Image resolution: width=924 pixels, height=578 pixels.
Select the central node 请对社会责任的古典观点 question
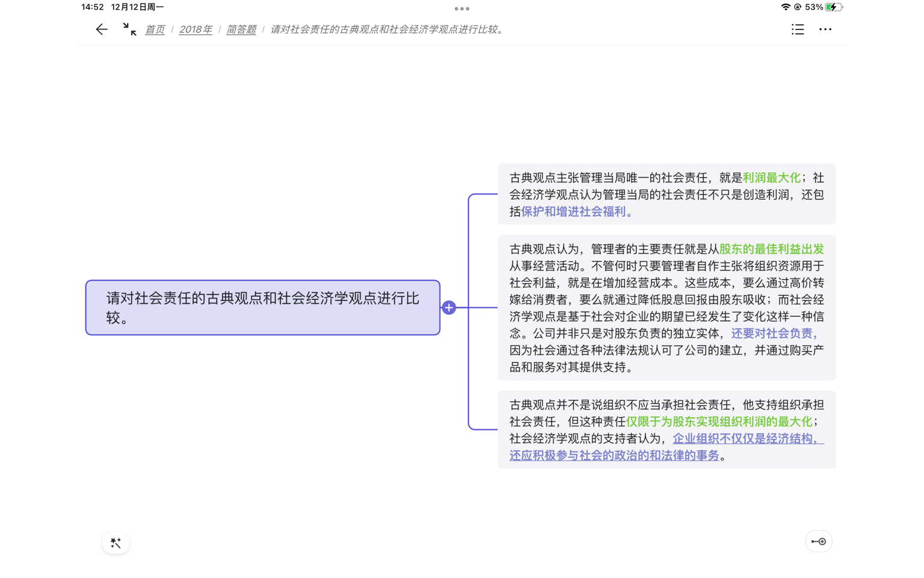point(263,307)
